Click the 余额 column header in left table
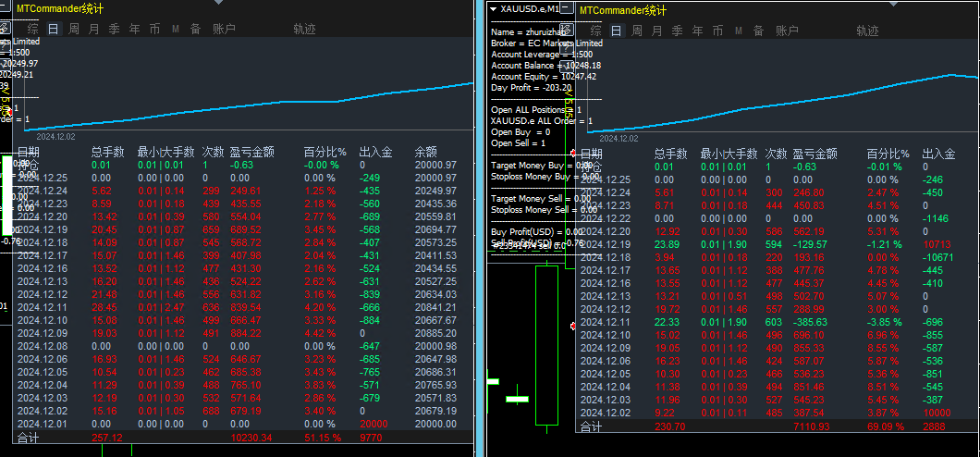Screen dimensions: 980x457 425,152
